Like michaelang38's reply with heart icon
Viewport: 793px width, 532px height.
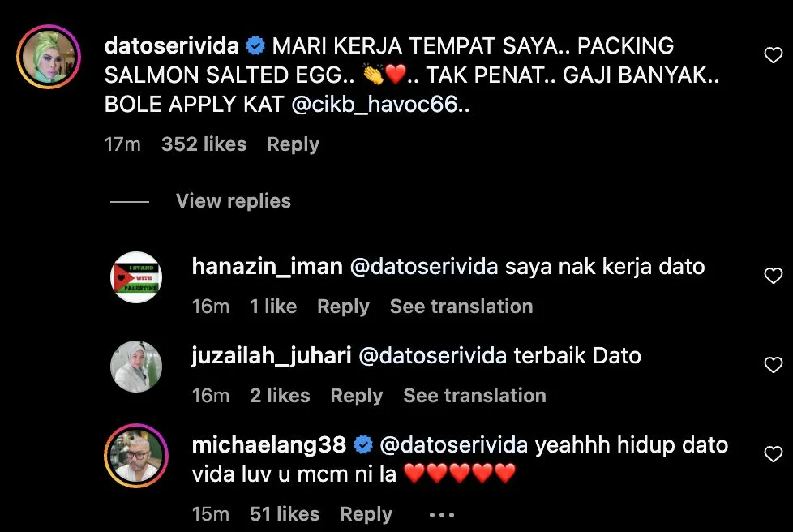[x=773, y=454]
